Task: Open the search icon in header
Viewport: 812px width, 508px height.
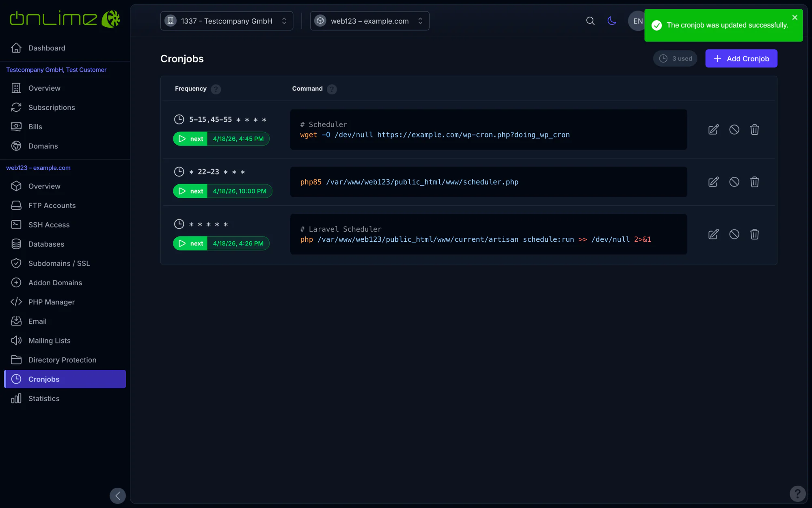Action: click(x=590, y=21)
